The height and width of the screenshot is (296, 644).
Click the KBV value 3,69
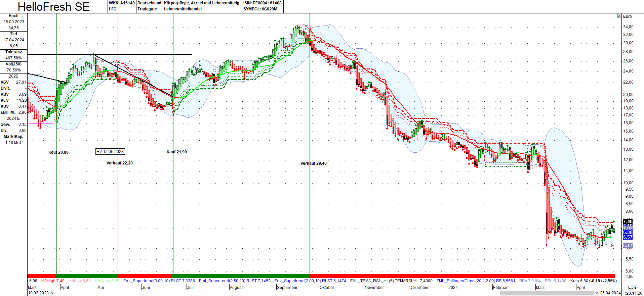tap(23, 94)
